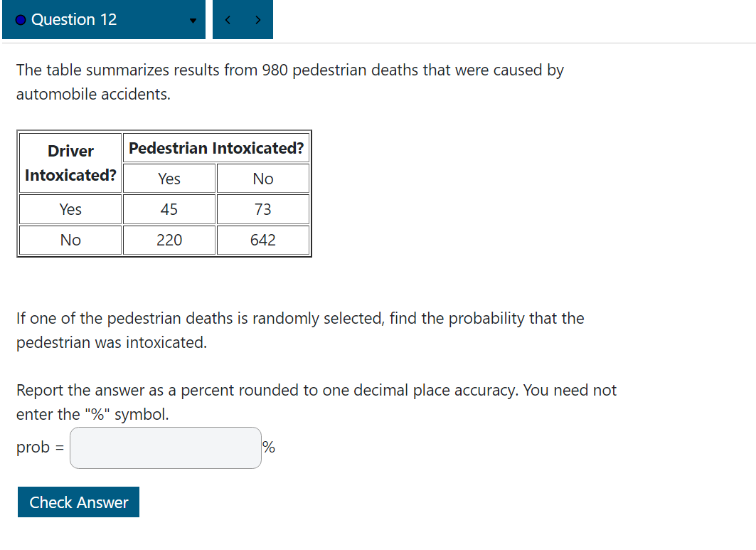756x550 pixels.
Task: Click the blue status dot beside Question 12
Action: tap(21, 19)
